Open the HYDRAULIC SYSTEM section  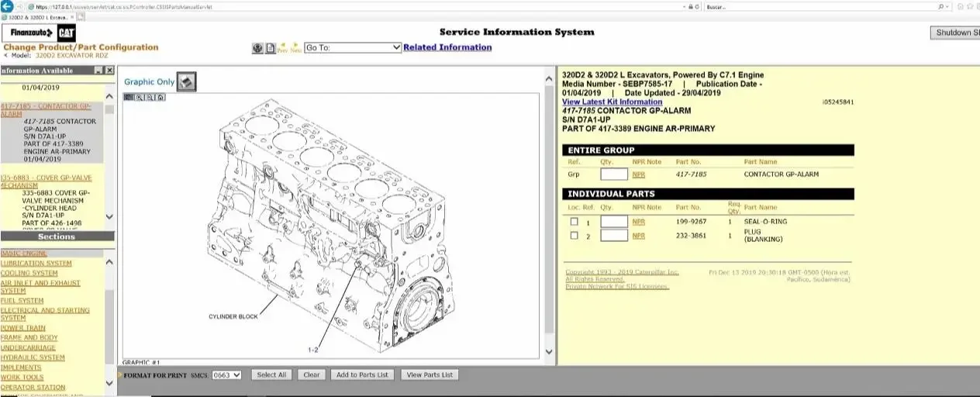[33, 358]
